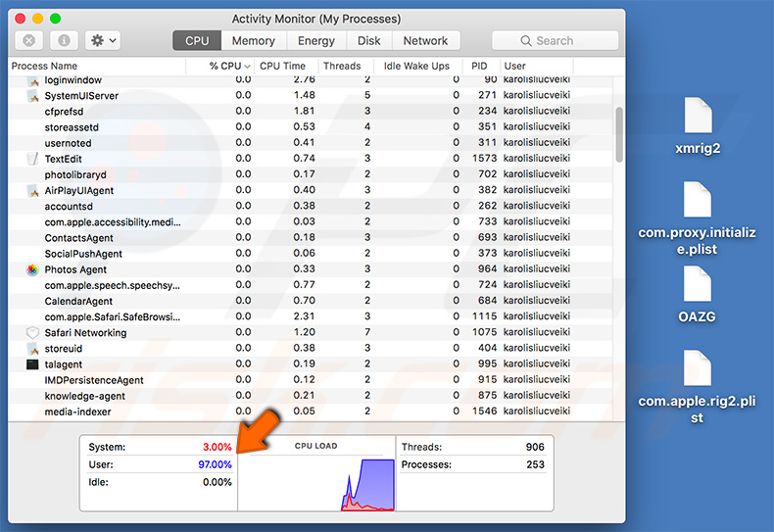
Task: Open the Disk tab
Action: [x=369, y=41]
